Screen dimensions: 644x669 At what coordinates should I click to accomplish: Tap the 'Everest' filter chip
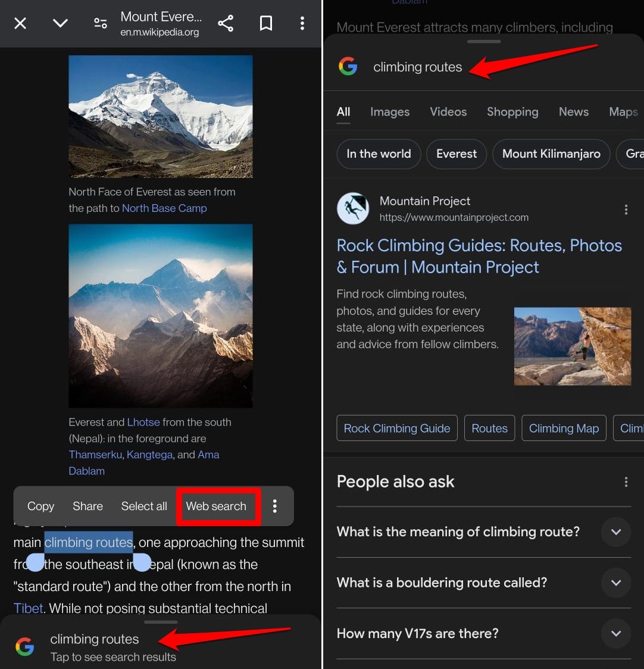coord(457,154)
